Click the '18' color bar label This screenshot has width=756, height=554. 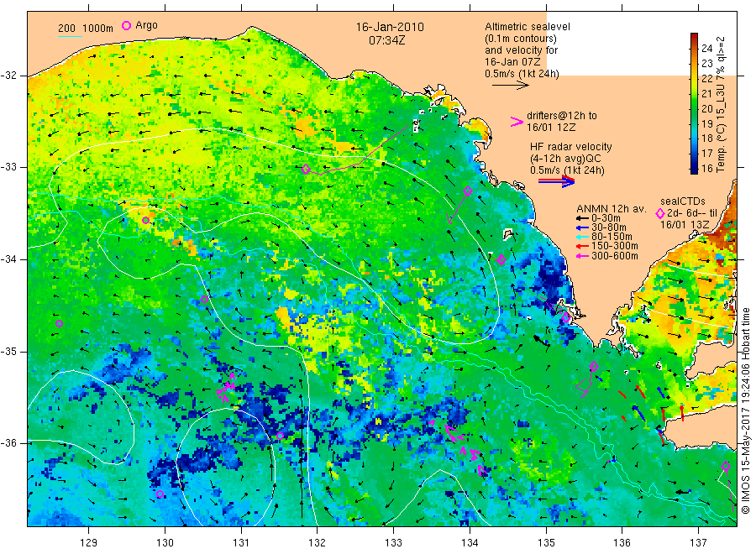706,138
